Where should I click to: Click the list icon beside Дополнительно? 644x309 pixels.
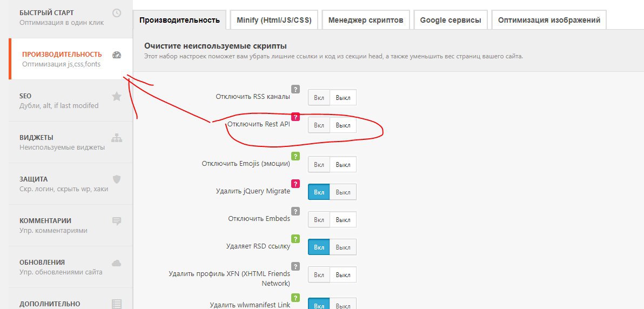117,304
